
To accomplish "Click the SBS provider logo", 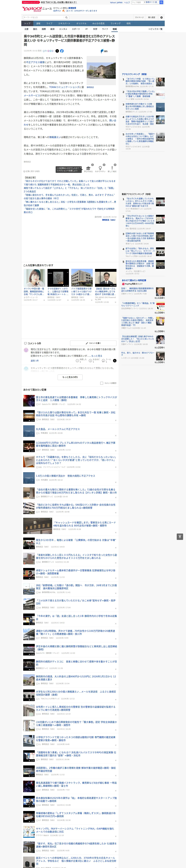I will (104, 51).
